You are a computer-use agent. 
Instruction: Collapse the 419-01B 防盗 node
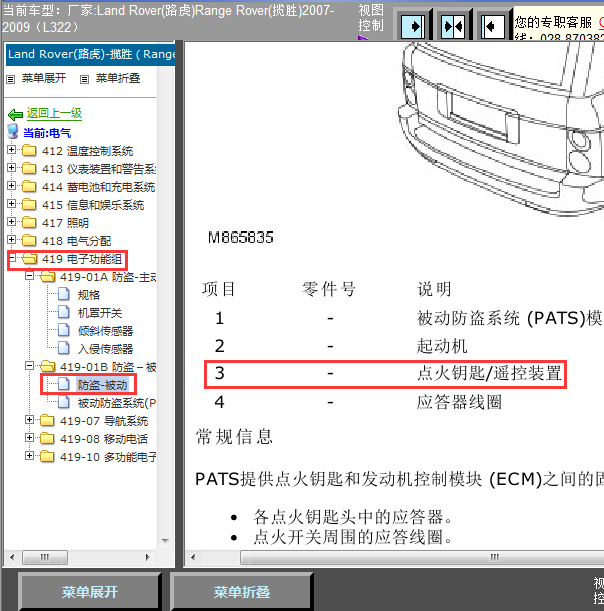click(x=29, y=366)
